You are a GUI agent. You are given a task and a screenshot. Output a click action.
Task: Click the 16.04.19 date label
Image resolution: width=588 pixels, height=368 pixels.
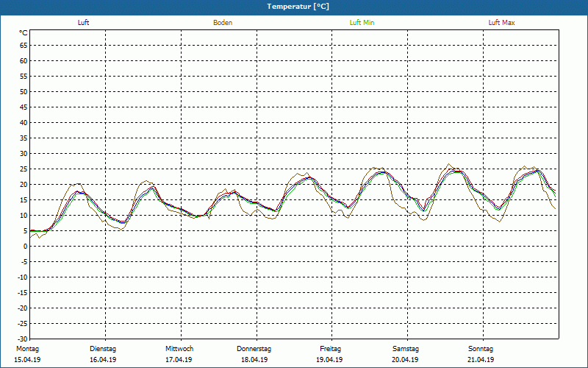(103, 360)
